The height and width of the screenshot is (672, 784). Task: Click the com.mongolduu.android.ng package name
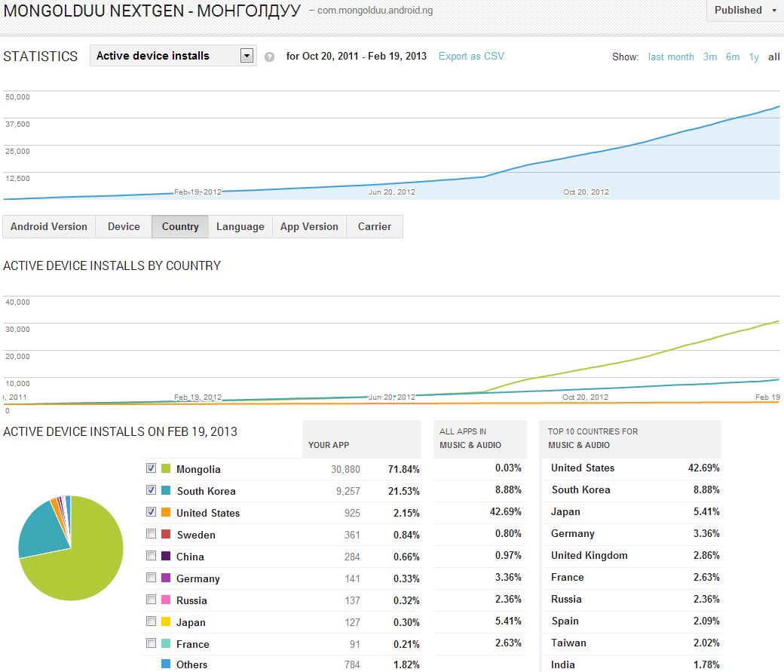coord(375,10)
